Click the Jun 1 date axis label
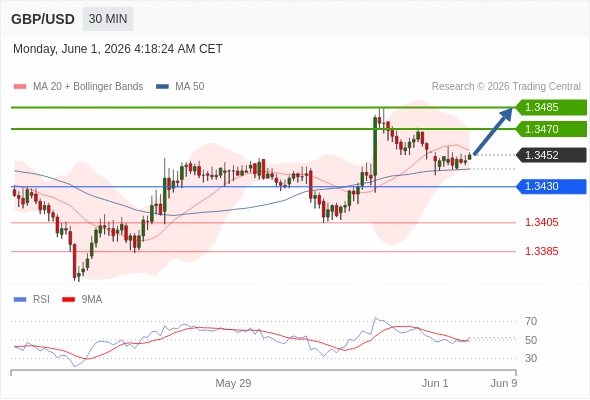 click(x=435, y=383)
